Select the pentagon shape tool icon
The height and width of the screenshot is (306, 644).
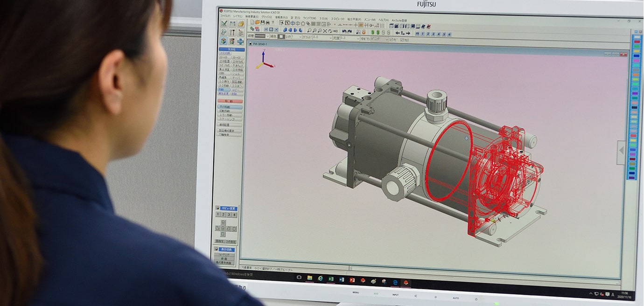(303, 23)
